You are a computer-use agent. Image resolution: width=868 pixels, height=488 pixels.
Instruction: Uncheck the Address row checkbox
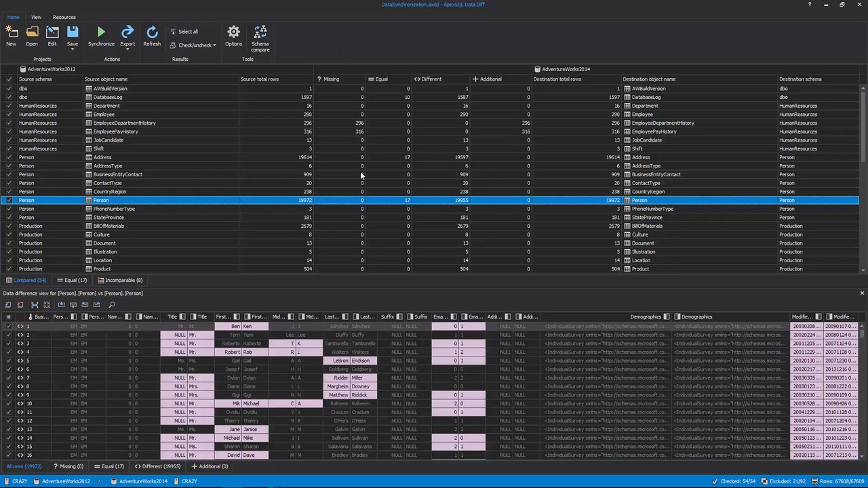8,157
